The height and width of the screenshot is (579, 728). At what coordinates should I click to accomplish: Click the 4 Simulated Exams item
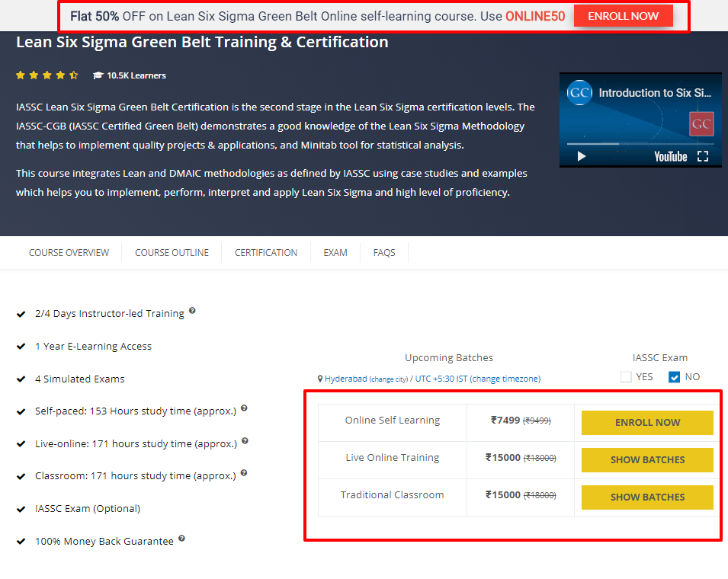click(x=80, y=379)
